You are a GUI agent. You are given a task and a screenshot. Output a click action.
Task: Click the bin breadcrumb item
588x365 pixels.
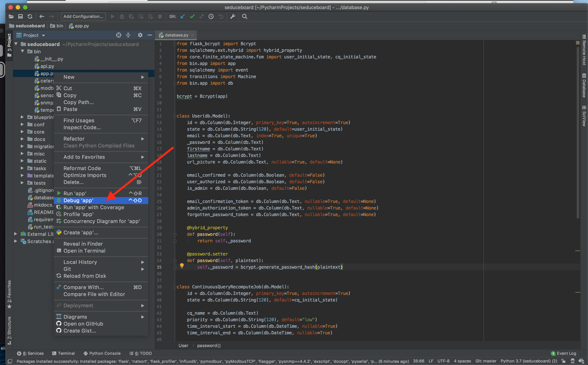point(57,26)
